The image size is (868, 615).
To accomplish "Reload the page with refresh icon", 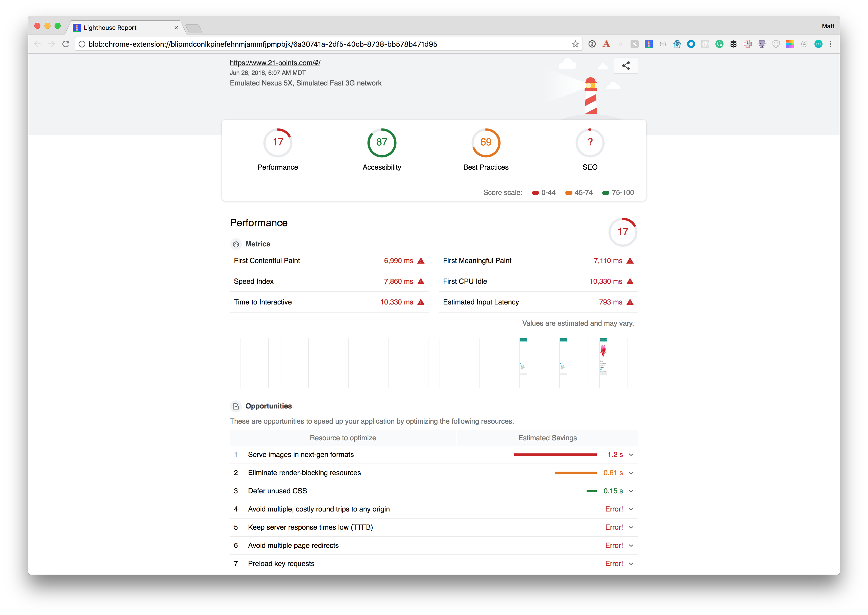I will point(65,44).
